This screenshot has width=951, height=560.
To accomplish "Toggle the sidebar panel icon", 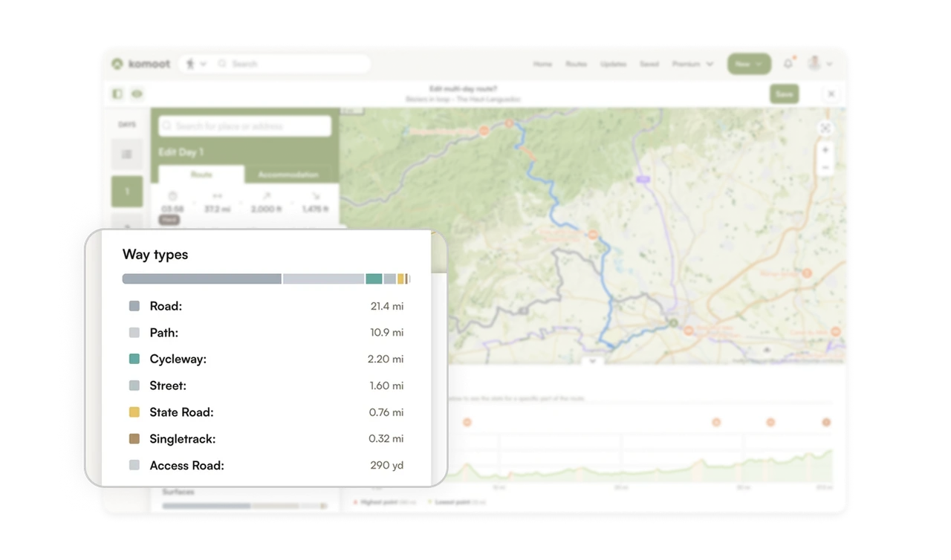I will [117, 94].
